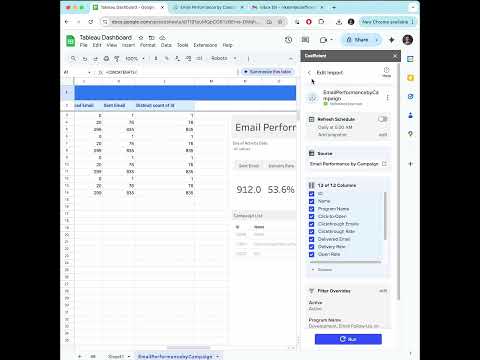
Task: Click the paint format toolbar icon
Action: (x=117, y=58)
